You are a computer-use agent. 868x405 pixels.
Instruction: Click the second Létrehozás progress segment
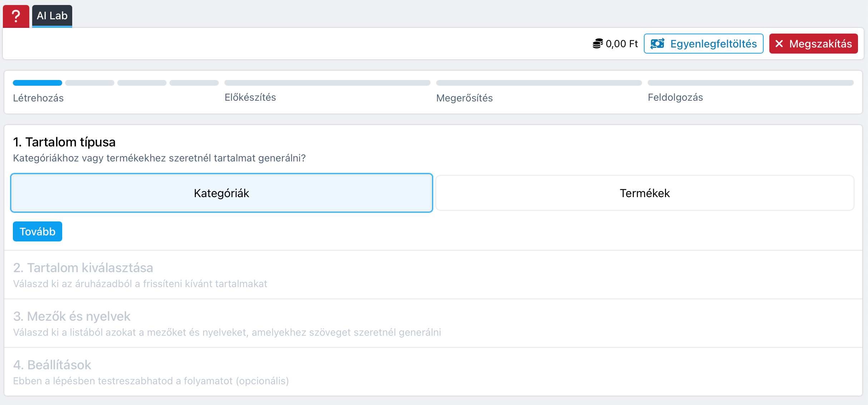pos(90,83)
